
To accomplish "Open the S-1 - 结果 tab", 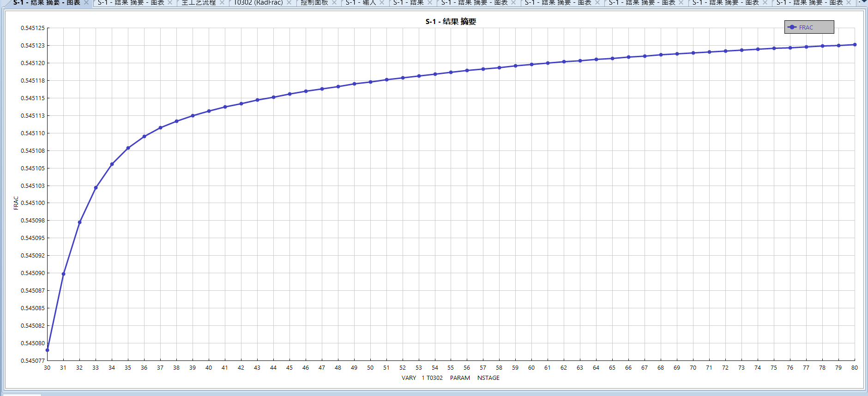I will (408, 2).
